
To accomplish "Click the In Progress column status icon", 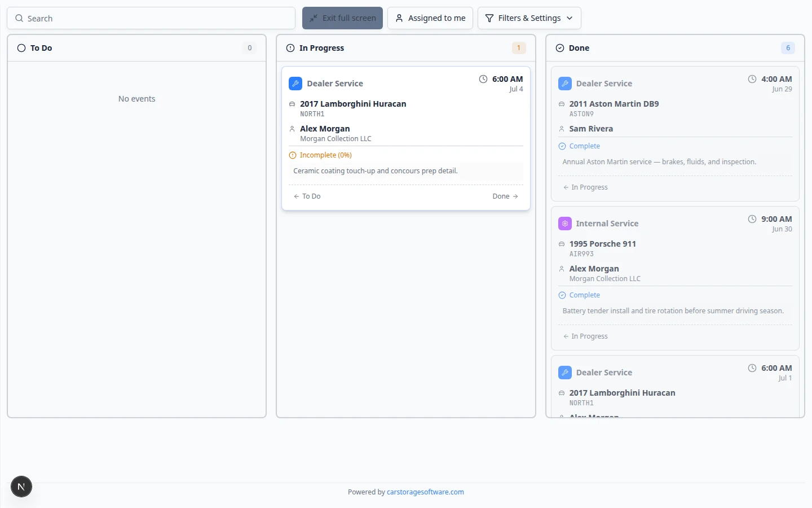I will pyautogui.click(x=290, y=48).
